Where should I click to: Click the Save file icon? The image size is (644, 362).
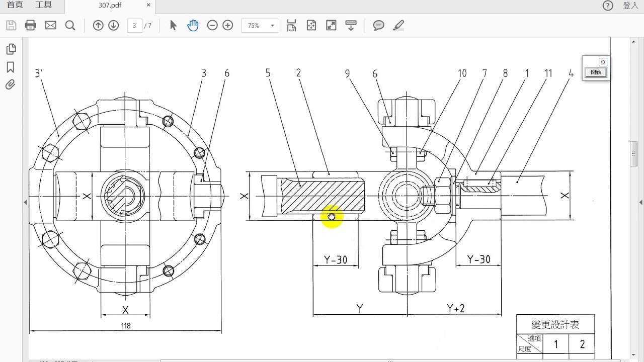(x=11, y=25)
